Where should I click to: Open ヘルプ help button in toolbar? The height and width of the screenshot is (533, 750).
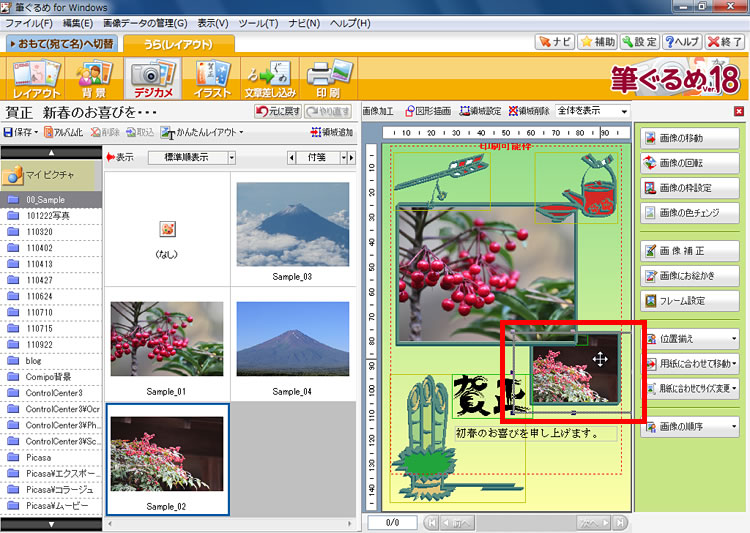(x=683, y=42)
